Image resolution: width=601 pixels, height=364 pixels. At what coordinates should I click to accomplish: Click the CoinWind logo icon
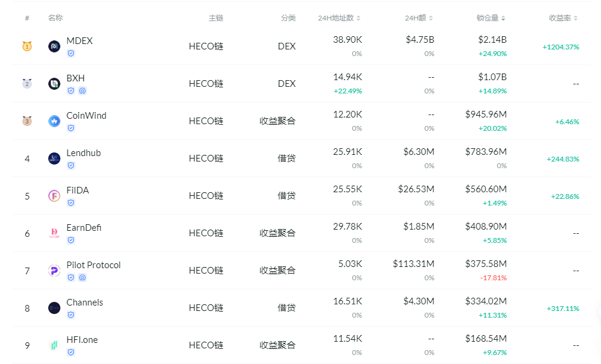[54, 121]
